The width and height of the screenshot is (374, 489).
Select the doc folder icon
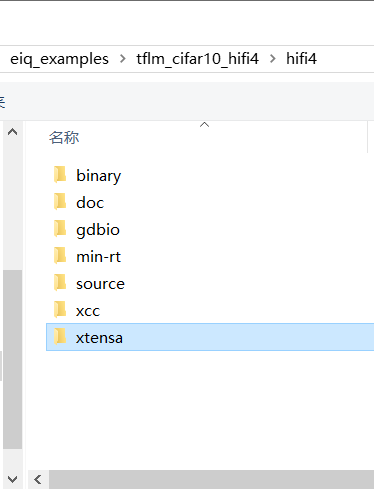point(60,201)
